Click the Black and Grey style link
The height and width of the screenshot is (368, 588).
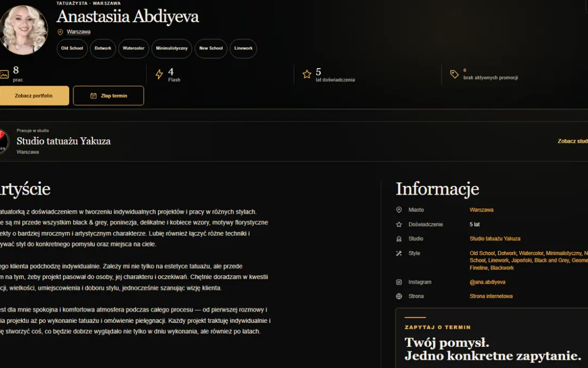[x=552, y=261]
